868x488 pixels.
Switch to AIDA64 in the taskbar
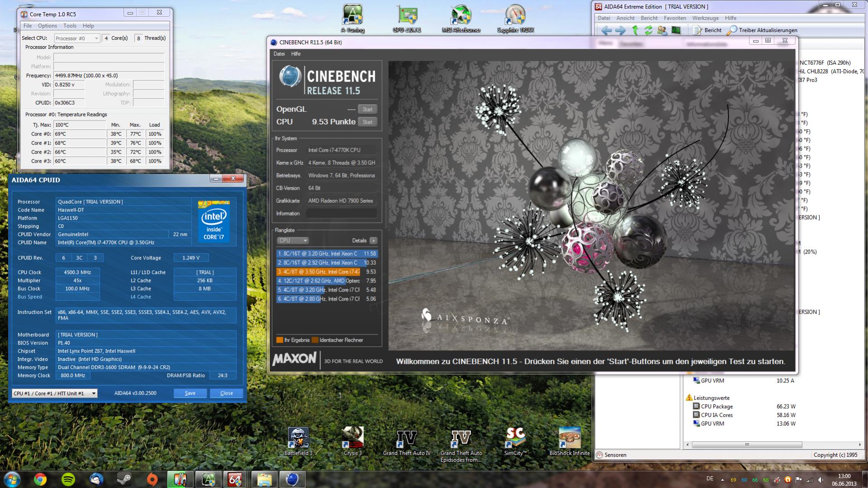(235, 479)
